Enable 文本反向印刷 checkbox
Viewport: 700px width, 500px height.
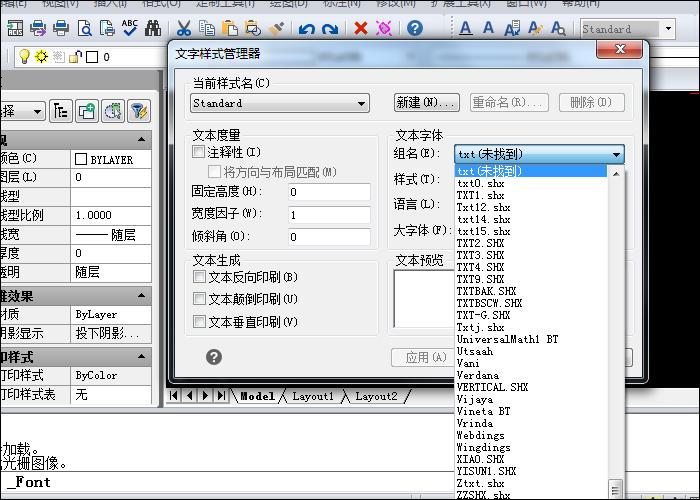[x=199, y=277]
